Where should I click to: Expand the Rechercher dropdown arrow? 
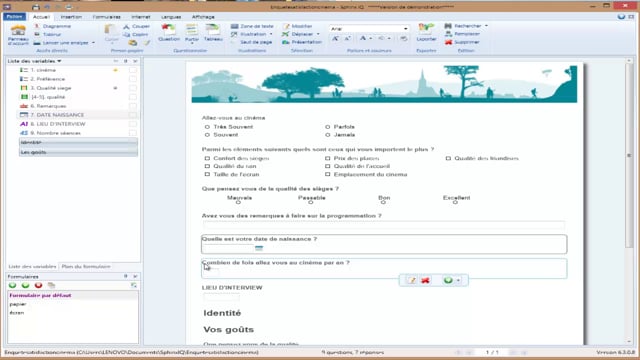click(x=486, y=26)
